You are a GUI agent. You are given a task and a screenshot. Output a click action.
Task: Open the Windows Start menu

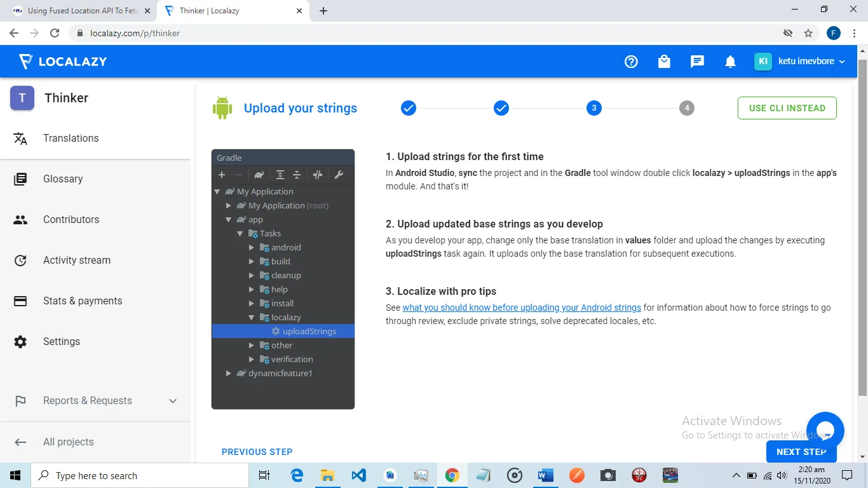(x=15, y=475)
